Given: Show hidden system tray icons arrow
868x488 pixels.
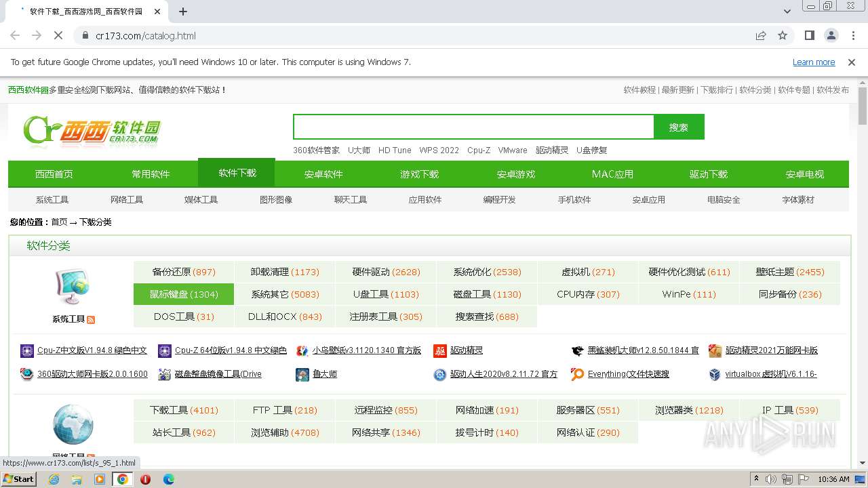Looking at the screenshot, I should pyautogui.click(x=756, y=479).
